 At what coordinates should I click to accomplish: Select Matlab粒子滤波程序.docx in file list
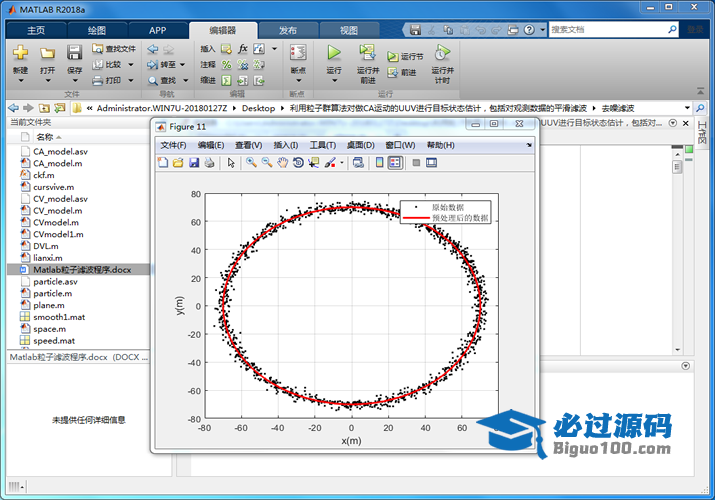tap(80, 269)
